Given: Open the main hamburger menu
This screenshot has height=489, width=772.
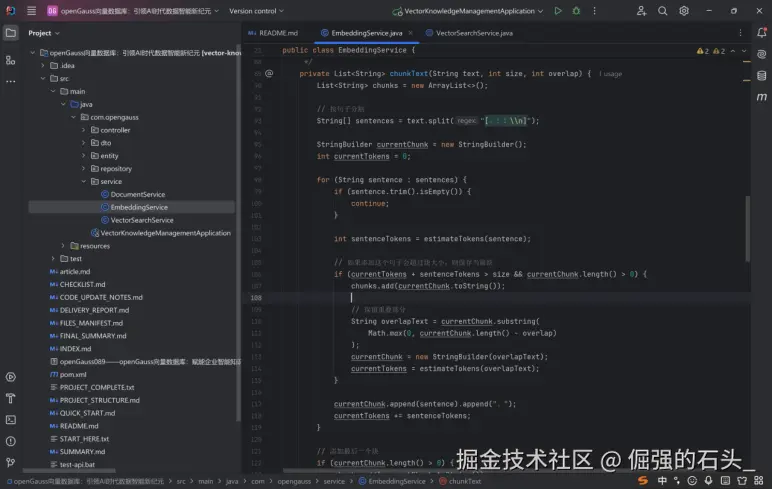Looking at the screenshot, I should pyautogui.click(x=32, y=10).
